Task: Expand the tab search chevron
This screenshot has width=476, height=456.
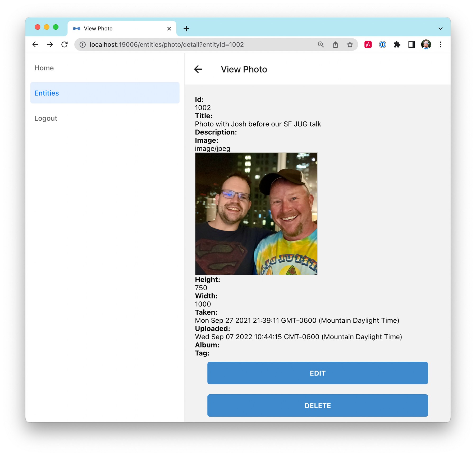Action: 441,29
